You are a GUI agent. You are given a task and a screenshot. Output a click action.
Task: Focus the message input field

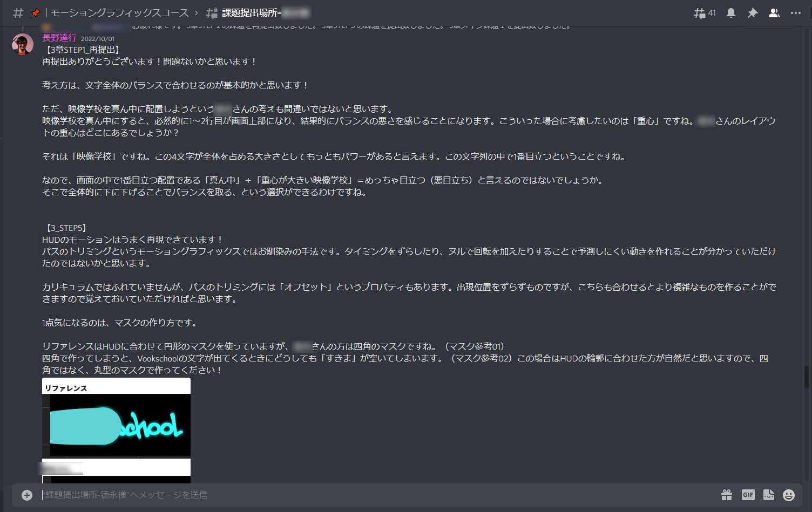pyautogui.click(x=378, y=495)
